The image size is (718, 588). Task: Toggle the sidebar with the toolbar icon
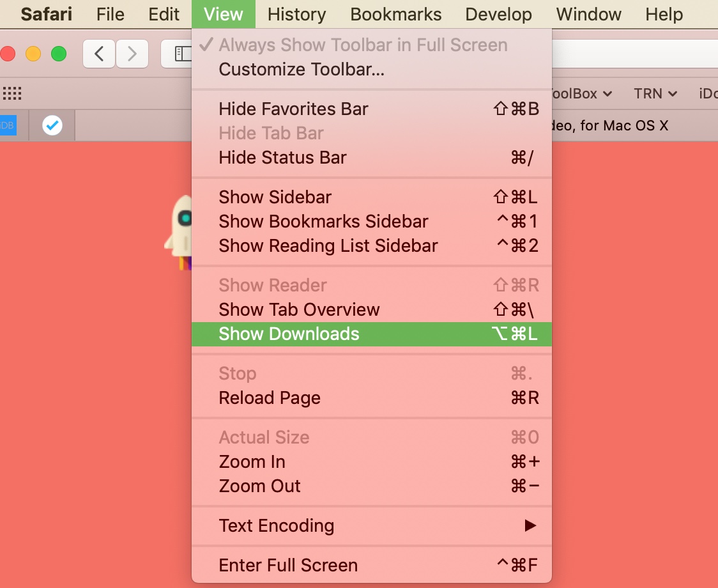coord(182,54)
